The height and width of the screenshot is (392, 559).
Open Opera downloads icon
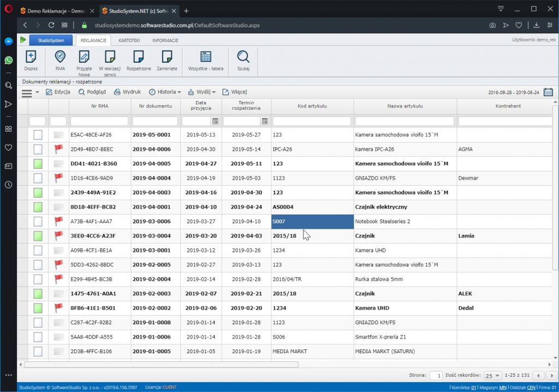536,25
